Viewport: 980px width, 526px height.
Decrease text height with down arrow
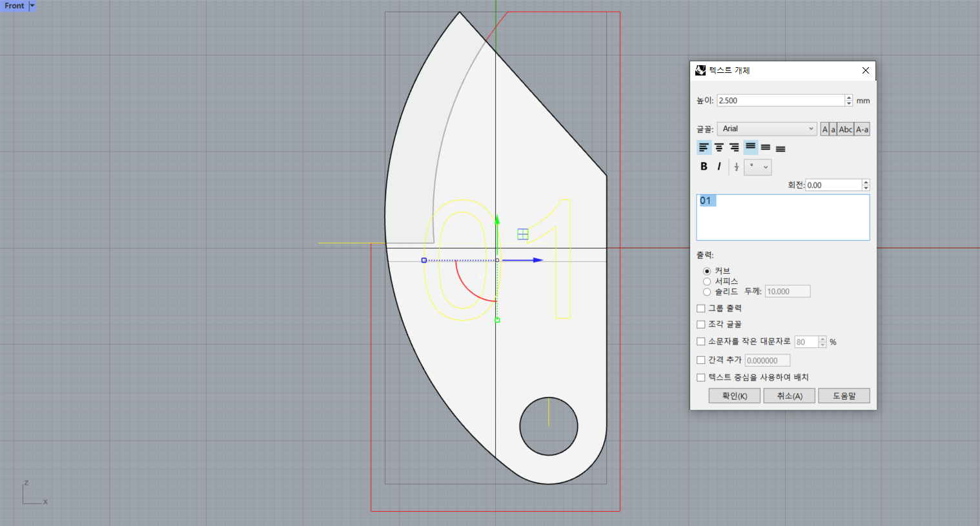click(849, 103)
